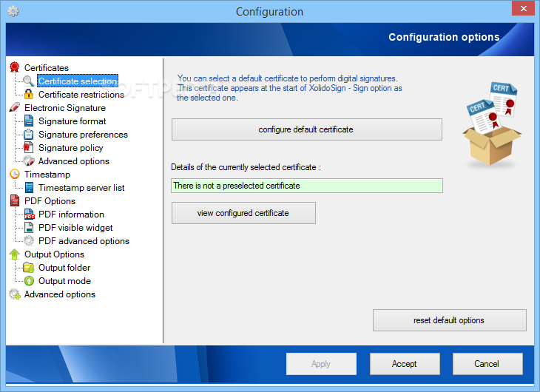
Task: Click the green arrow Output Options icon
Action: click(x=15, y=254)
